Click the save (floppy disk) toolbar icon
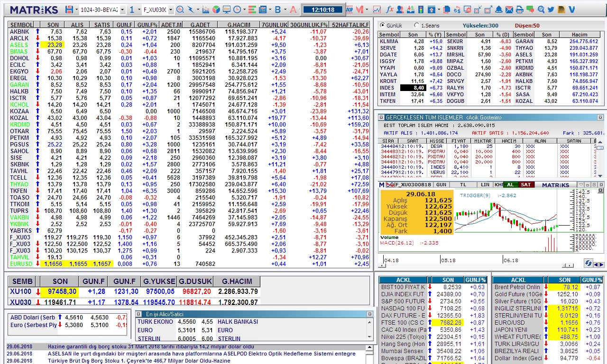The height and width of the screenshot is (364, 607). tap(69, 9)
